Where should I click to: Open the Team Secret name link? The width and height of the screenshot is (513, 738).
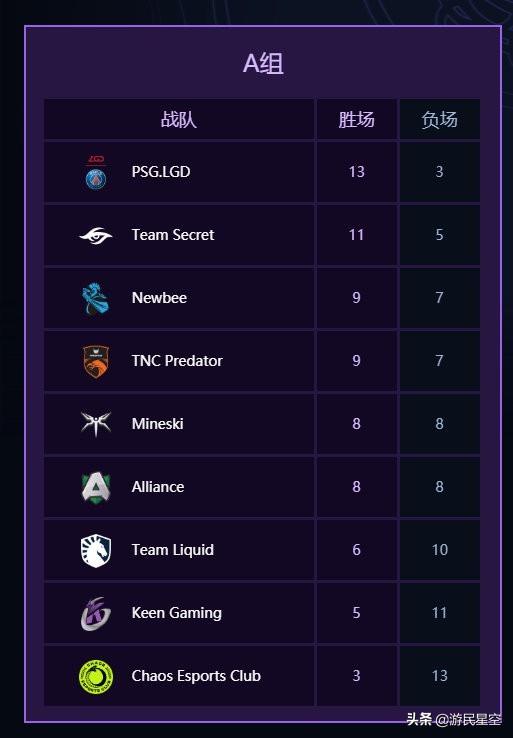[x=173, y=234]
